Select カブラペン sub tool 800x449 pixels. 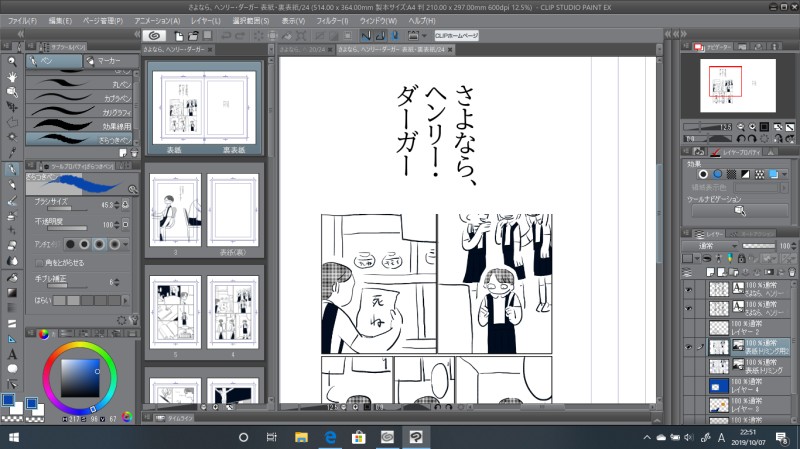[x=79, y=97]
